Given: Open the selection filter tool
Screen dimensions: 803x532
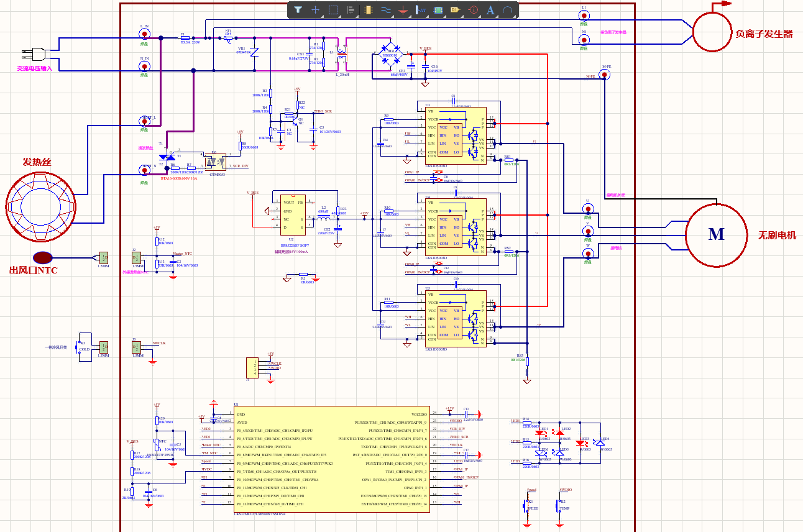Looking at the screenshot, I should (x=298, y=10).
